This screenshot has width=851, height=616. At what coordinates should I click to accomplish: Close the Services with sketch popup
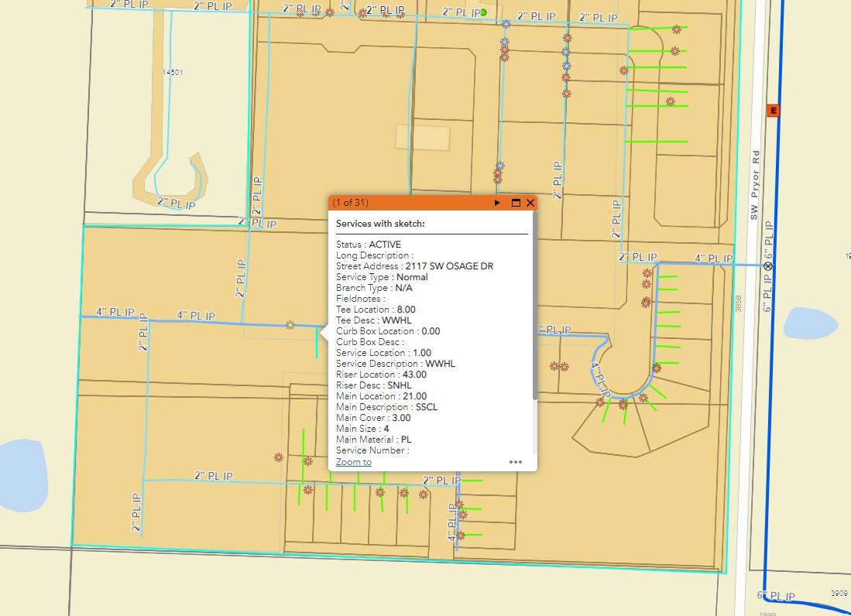pos(530,203)
